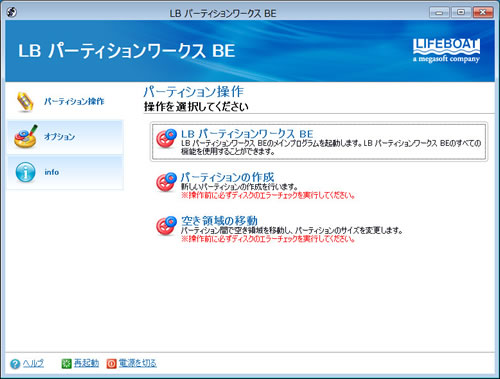Click 新しいパーティションの作成を行います description text
Viewport: 500px width, 379px height.
click(239, 187)
